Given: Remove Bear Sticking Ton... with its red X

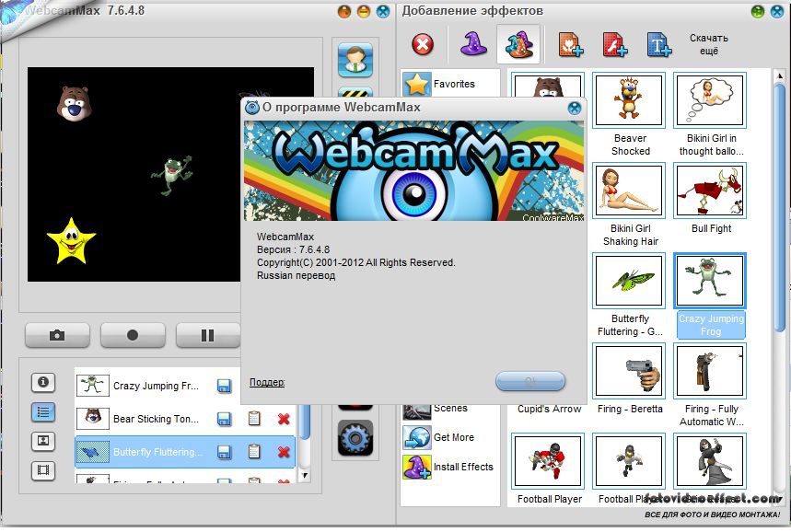Looking at the screenshot, I should (284, 419).
